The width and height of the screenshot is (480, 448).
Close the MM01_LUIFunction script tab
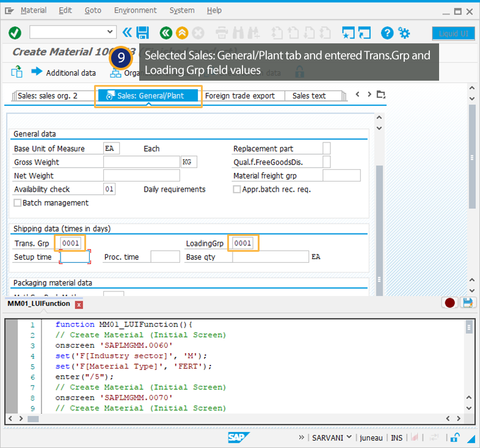click(x=79, y=304)
